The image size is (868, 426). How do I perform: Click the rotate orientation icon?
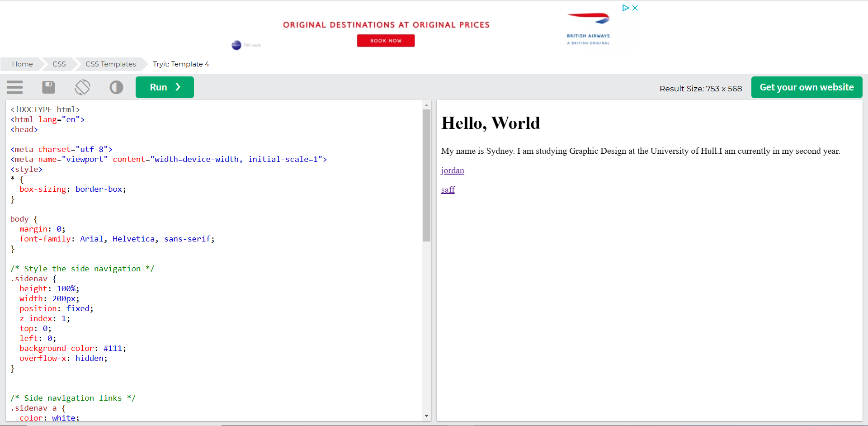(82, 87)
